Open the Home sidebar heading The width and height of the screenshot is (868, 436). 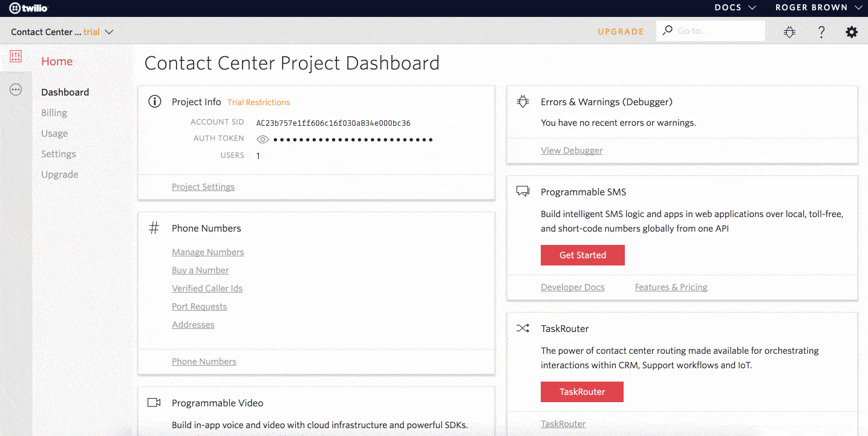(57, 61)
